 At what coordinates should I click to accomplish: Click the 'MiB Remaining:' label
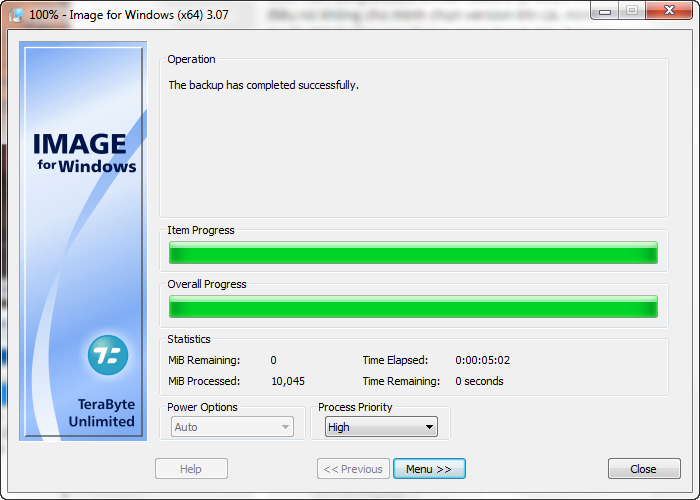tap(204, 360)
